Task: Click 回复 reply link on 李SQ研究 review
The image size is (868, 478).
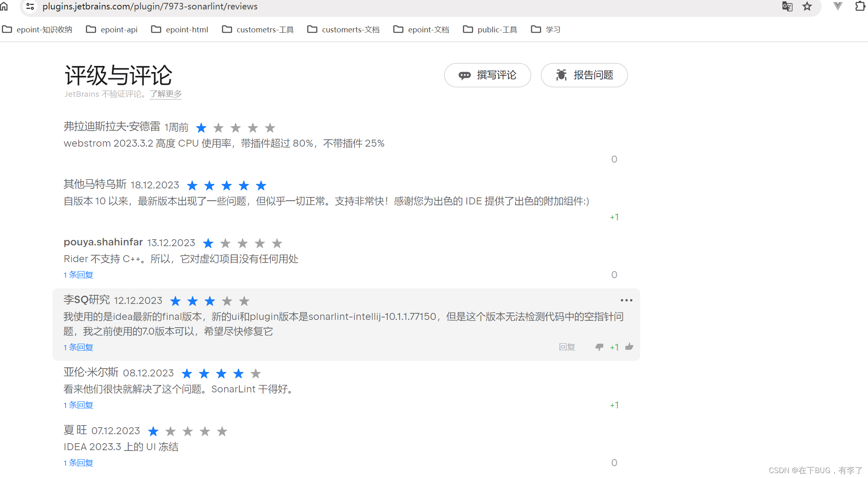Action: (x=567, y=347)
